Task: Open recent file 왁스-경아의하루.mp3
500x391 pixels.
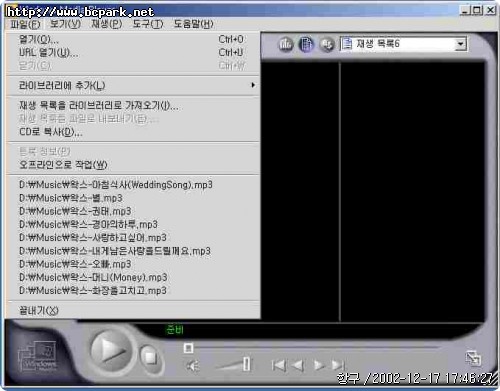Action: point(133,224)
